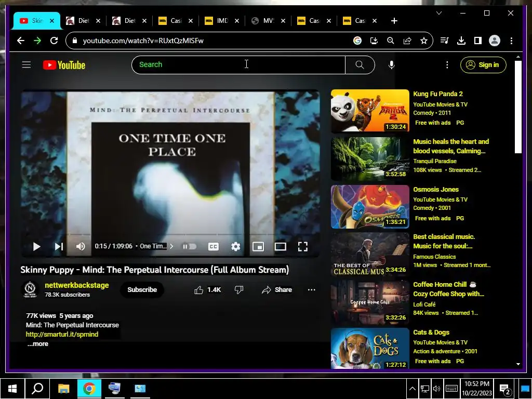Play the Skinny Puppy video

tap(37, 247)
